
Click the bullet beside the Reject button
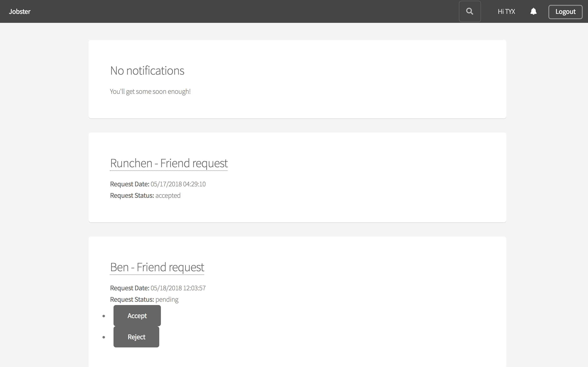click(104, 337)
